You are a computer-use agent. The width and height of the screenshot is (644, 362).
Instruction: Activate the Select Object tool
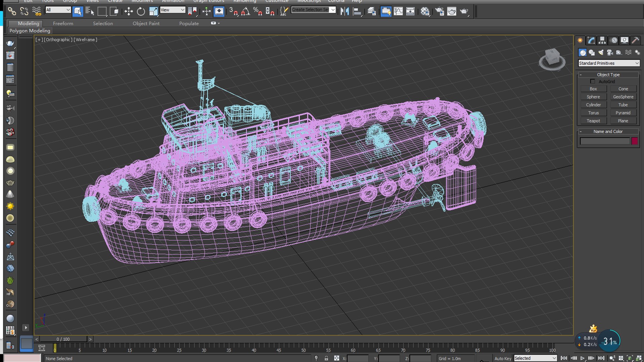77,11
